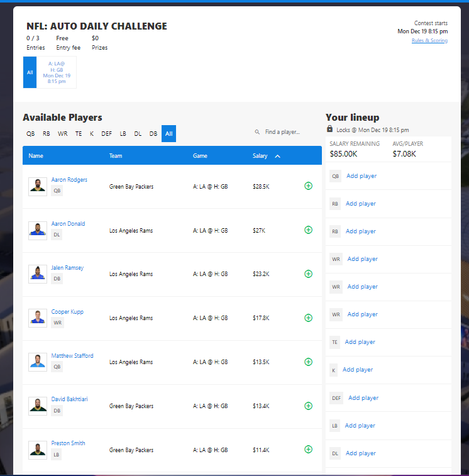
Task: Filter players by TE position
Action: pyautogui.click(x=79, y=133)
